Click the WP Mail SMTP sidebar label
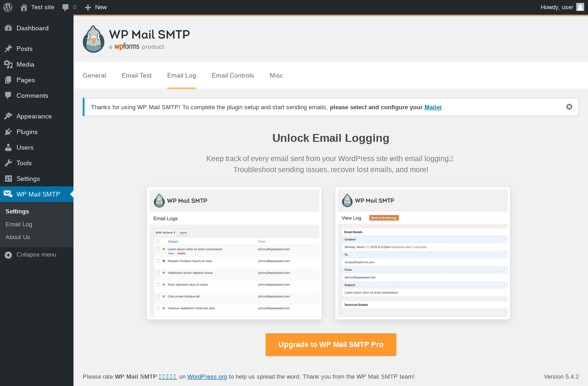This screenshot has width=588, height=386. click(x=38, y=194)
